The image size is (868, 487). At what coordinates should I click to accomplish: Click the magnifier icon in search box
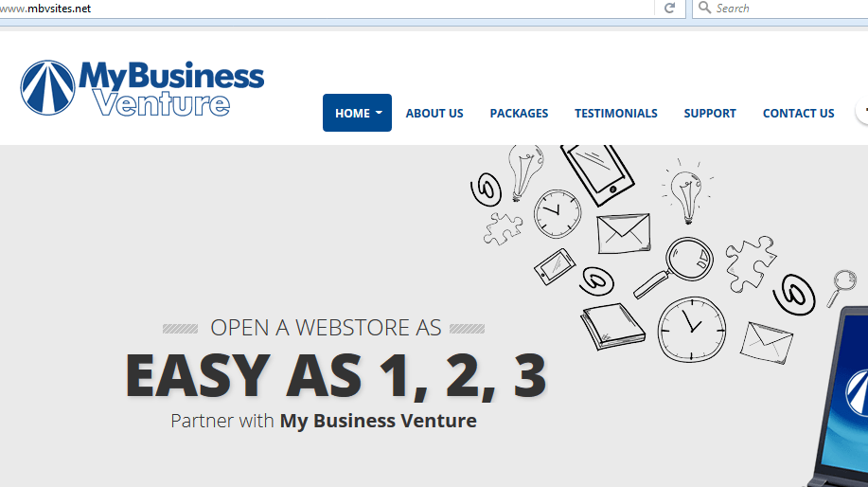pyautogui.click(x=704, y=8)
